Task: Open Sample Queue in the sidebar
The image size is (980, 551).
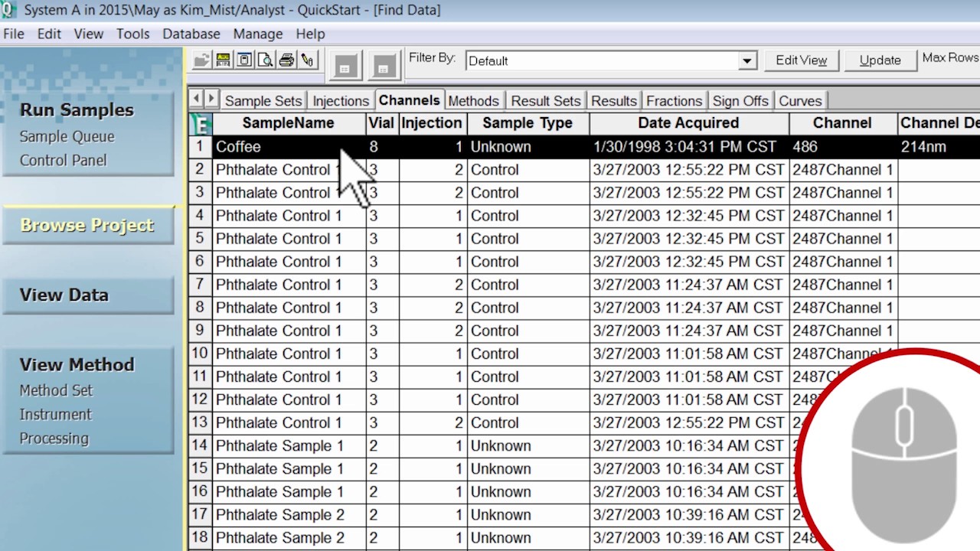Action: pyautogui.click(x=67, y=136)
